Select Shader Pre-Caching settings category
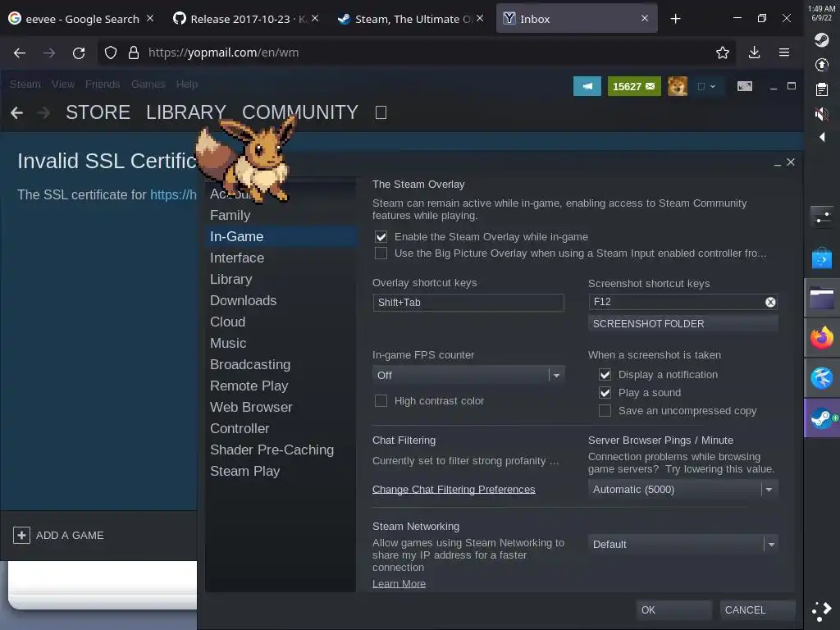The height and width of the screenshot is (630, 840). (281, 450)
